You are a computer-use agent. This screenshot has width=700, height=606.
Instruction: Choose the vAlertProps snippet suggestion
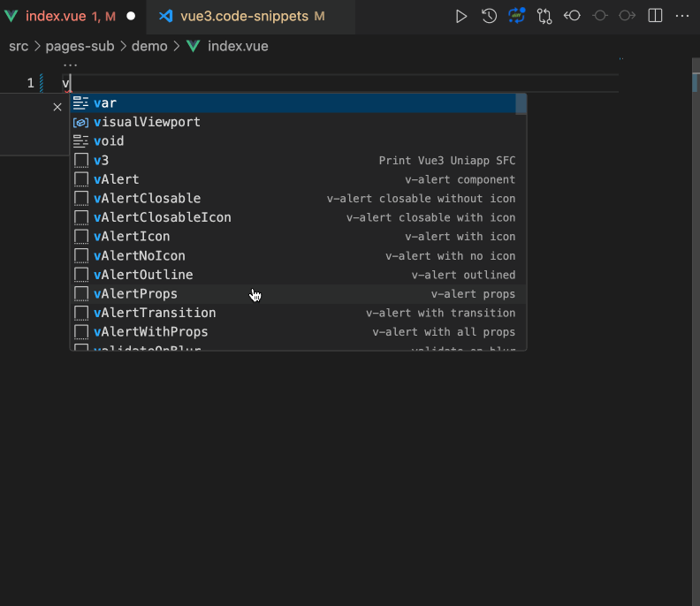(x=135, y=294)
